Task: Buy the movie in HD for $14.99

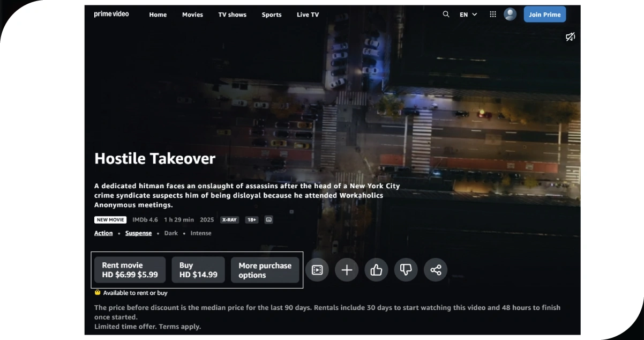Action: point(198,270)
